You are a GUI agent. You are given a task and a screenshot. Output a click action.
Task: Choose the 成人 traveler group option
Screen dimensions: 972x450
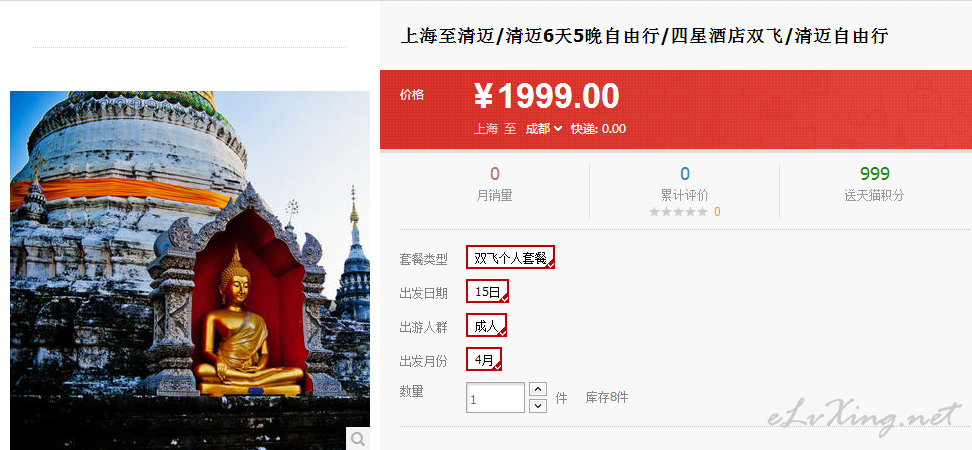487,325
